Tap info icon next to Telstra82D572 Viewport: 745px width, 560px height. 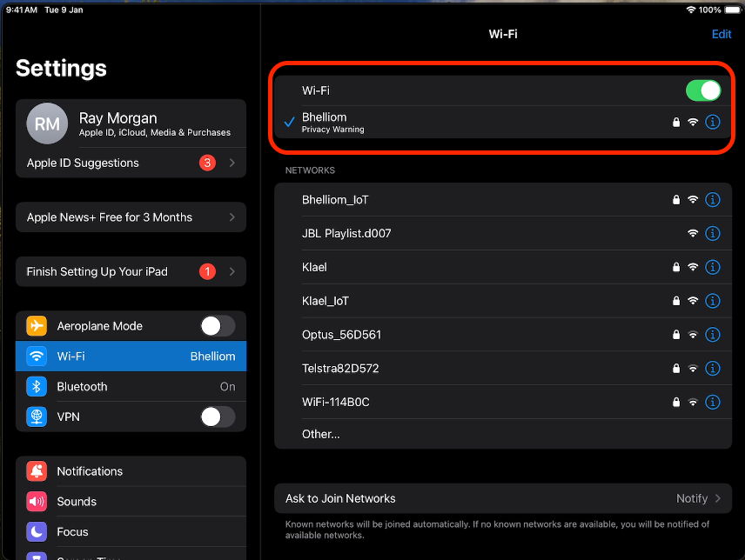click(x=713, y=369)
